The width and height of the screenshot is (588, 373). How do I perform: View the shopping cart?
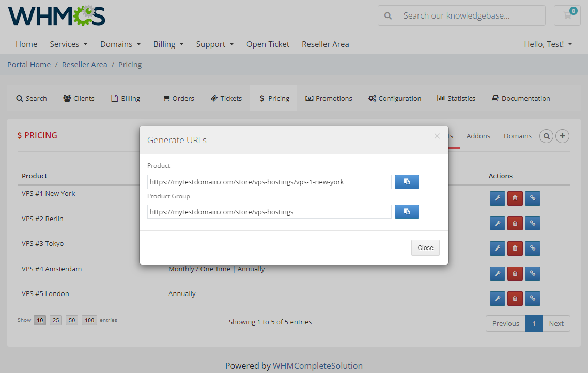point(567,15)
